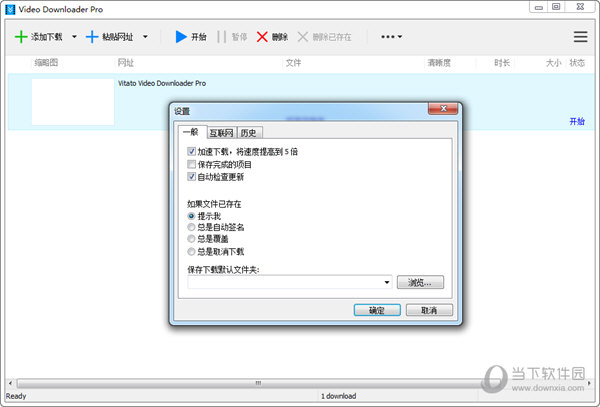This screenshot has width=600, height=407.
Task: Click the red X Delete icon
Action: tap(262, 37)
